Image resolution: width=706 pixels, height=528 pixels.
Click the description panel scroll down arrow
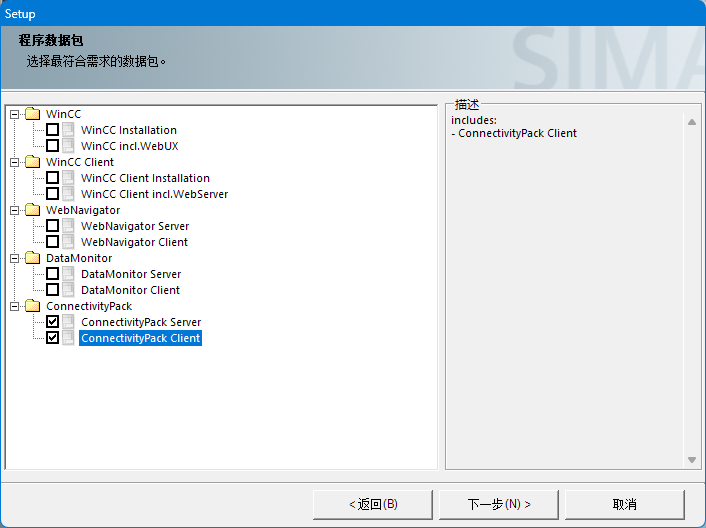pyautogui.click(x=692, y=460)
